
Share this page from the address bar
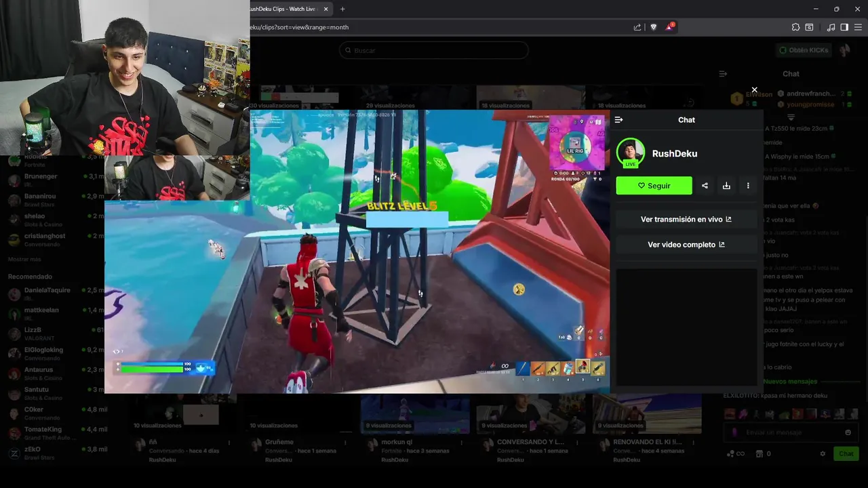[x=637, y=27]
